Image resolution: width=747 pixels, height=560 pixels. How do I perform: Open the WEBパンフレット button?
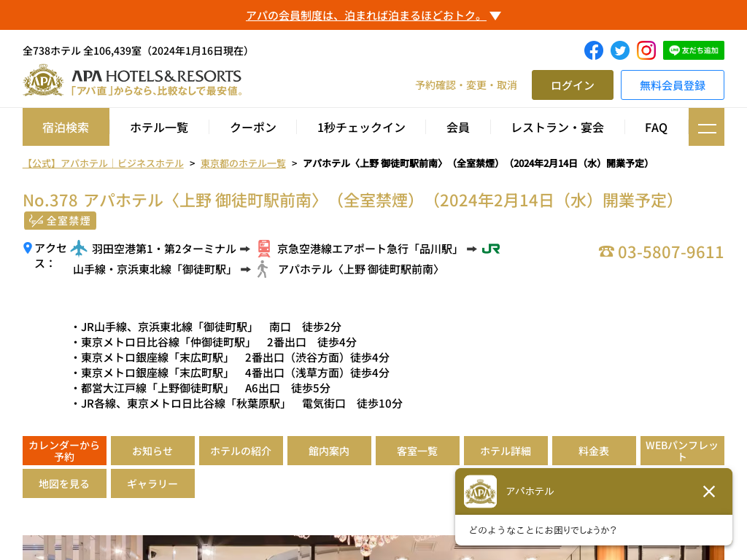point(682,451)
